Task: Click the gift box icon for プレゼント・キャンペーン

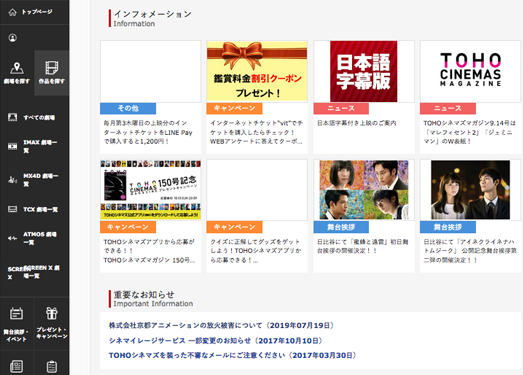Action: [x=52, y=313]
